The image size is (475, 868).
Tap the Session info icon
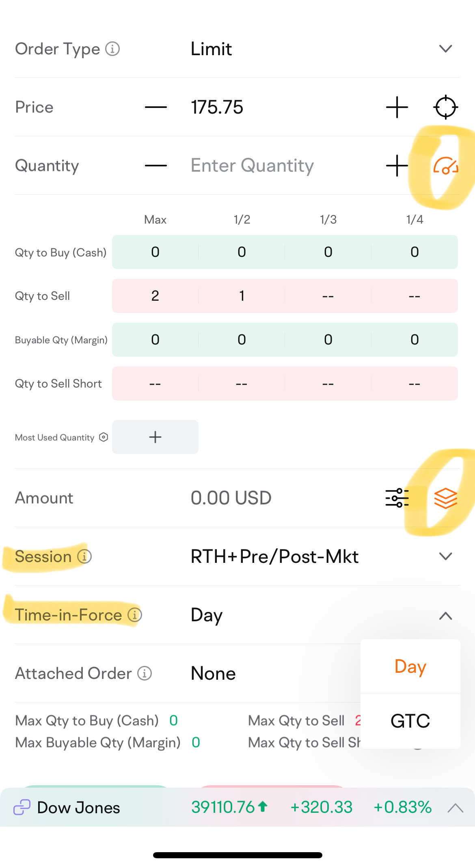[84, 556]
